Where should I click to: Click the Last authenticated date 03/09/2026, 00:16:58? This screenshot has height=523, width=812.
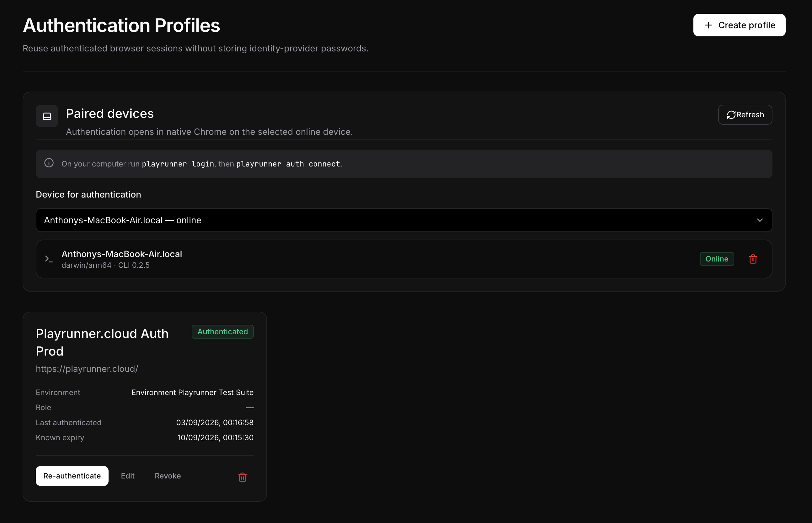pyautogui.click(x=215, y=422)
